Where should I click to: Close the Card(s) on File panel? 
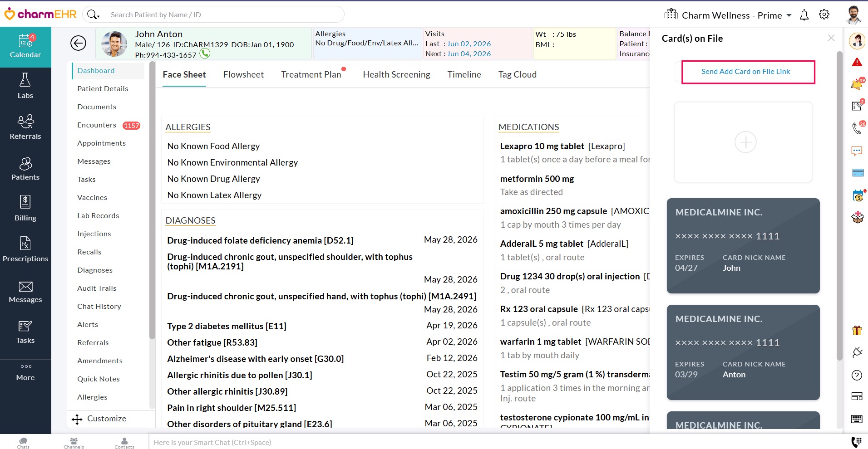(x=831, y=38)
